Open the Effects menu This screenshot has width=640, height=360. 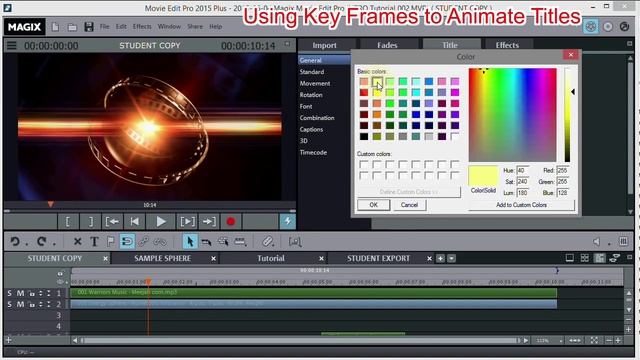(142, 27)
